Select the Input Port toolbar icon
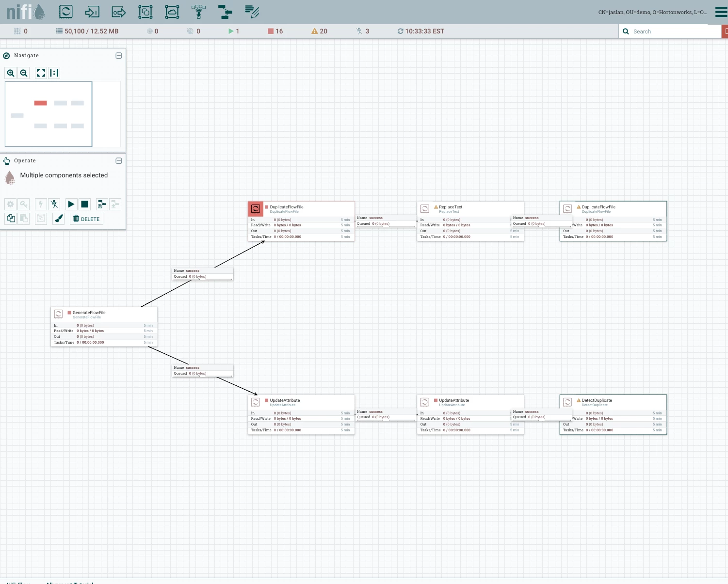The height and width of the screenshot is (584, 728). (x=92, y=12)
